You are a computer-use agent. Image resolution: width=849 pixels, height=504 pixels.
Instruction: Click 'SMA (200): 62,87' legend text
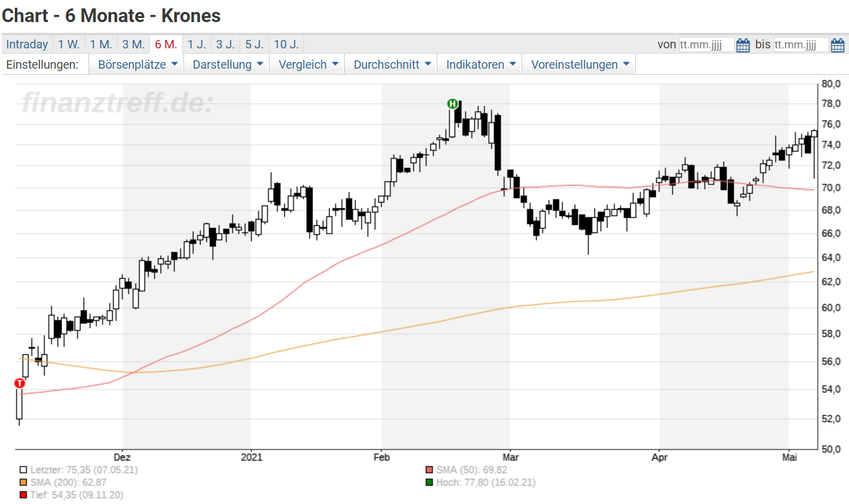[69, 483]
